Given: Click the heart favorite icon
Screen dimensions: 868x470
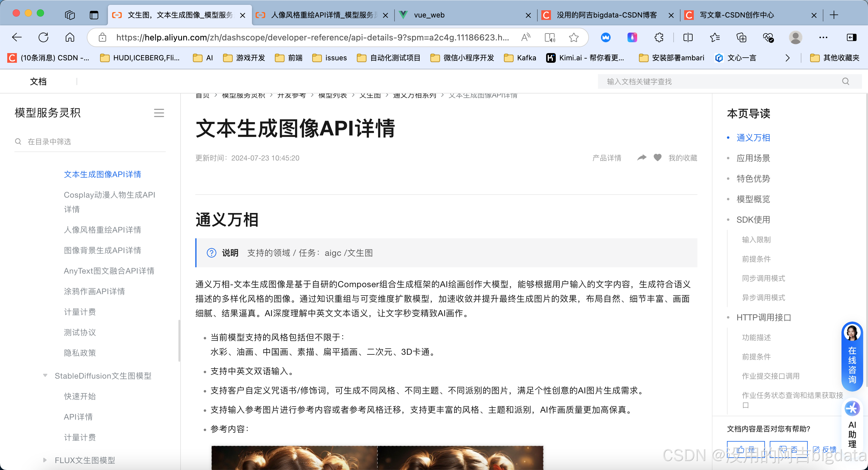Looking at the screenshot, I should [657, 157].
